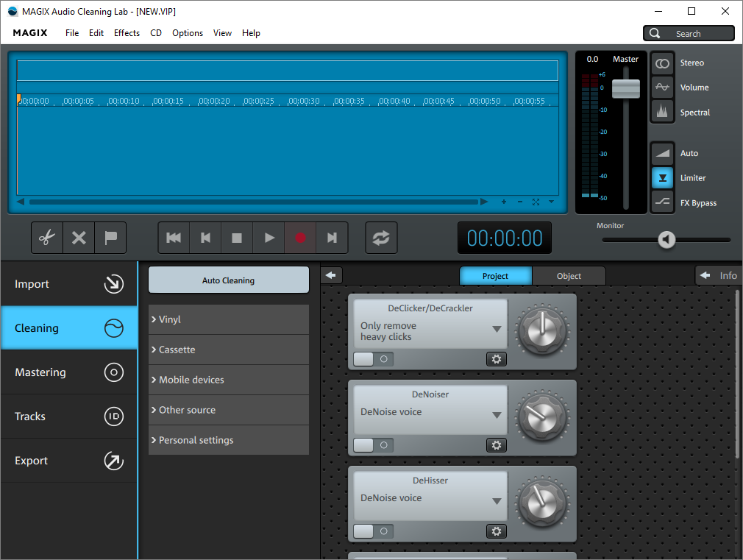Open the Stereo view icon
743x560 pixels.
662,63
